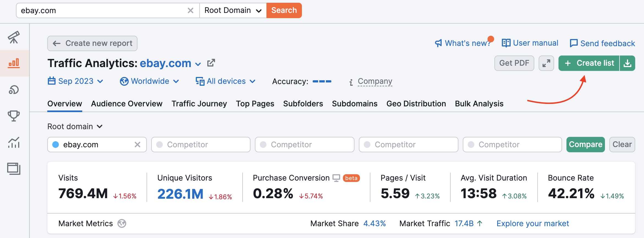
Task: Open the Worldwide region dropdown
Action: 150,81
